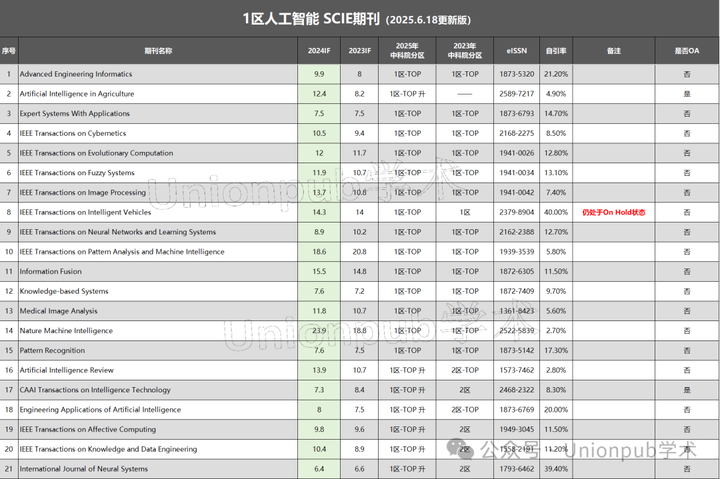Image resolution: width=720 pixels, height=479 pixels.
Task: Select the '备注' column header
Action: 613,51
